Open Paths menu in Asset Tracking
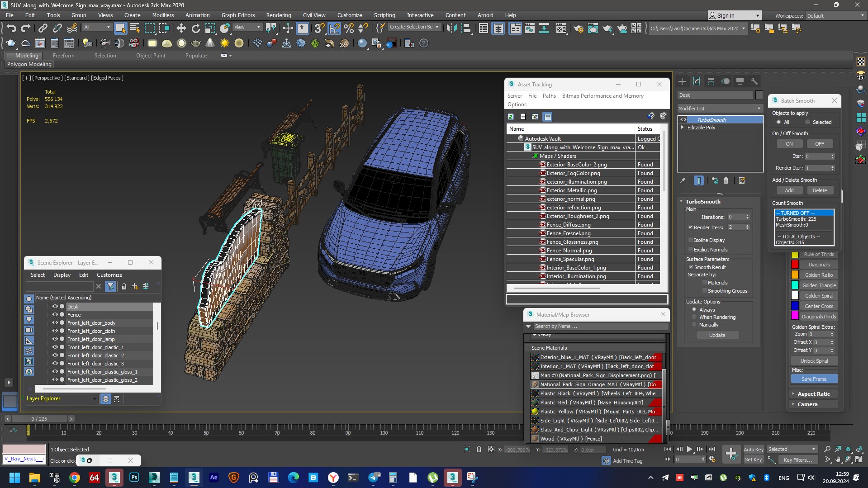Viewport: 868px width, 488px height. click(x=549, y=96)
